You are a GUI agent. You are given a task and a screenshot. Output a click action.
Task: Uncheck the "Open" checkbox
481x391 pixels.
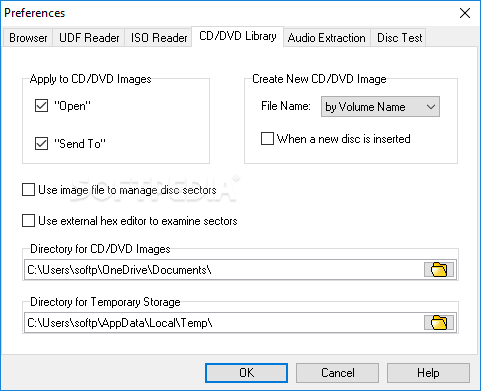tap(41, 106)
